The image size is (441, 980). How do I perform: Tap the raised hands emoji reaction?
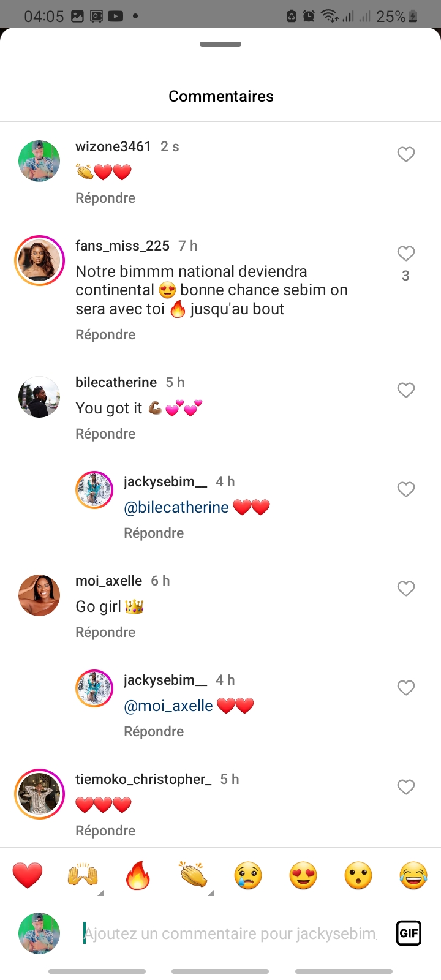(83, 875)
